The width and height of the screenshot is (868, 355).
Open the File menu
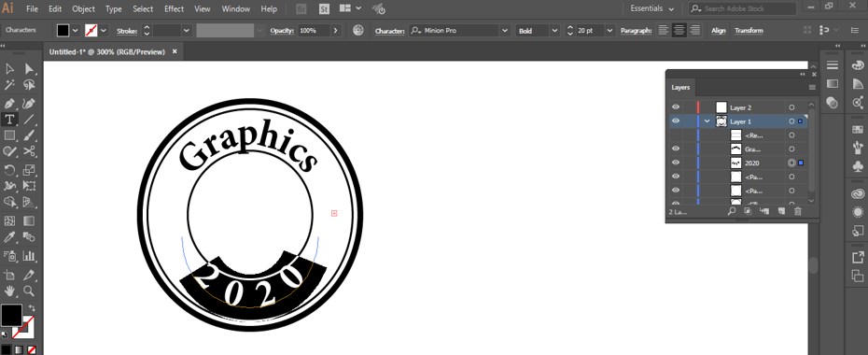coord(32,8)
